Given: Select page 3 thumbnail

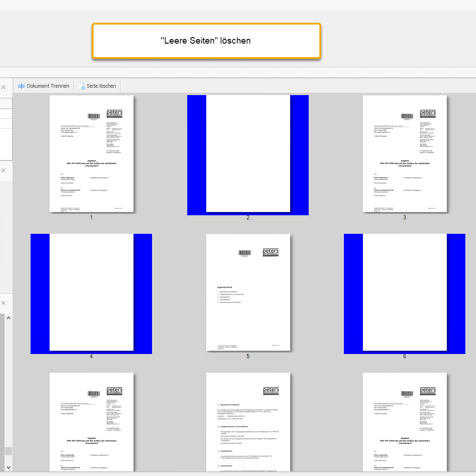Looking at the screenshot, I should (404, 154).
